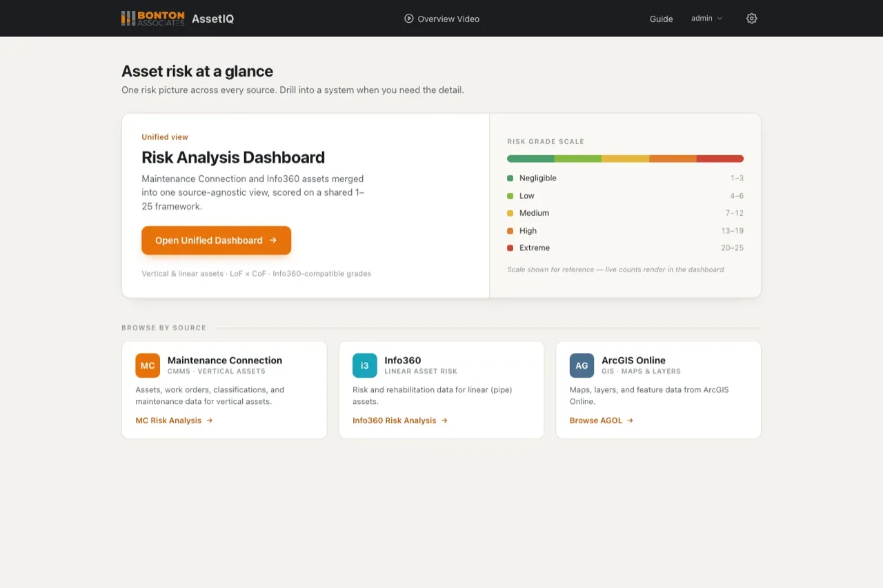
Task: Click the Asset risk at a glance heading
Action: click(x=197, y=71)
